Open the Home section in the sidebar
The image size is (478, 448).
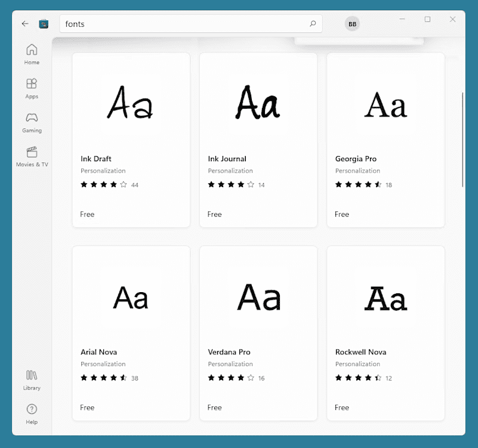point(31,54)
